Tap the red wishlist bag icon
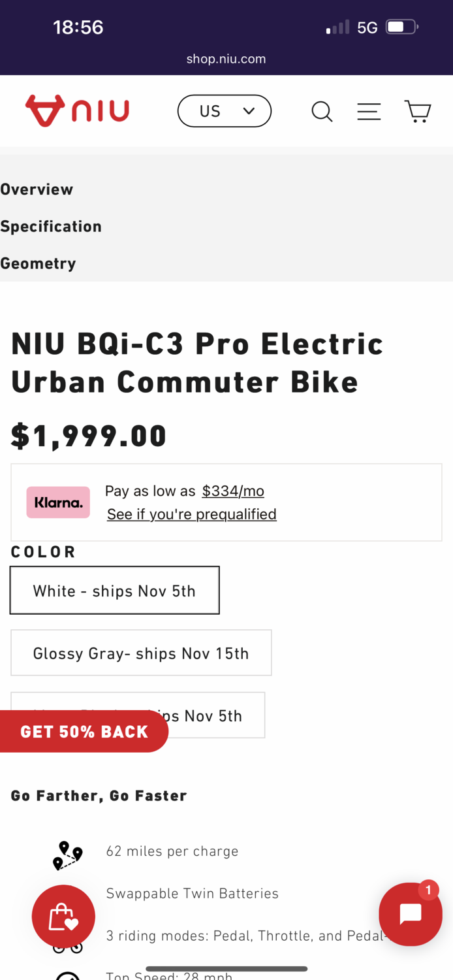This screenshot has width=453, height=980. (x=63, y=917)
